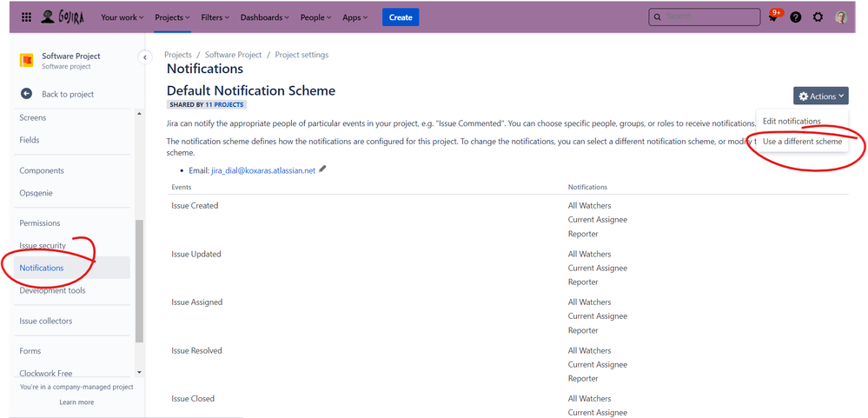Open Permissions in the sidebar

click(x=40, y=223)
